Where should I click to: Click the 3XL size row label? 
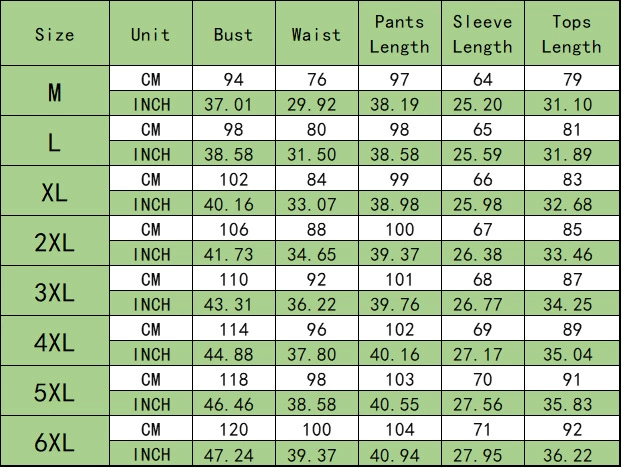[x=54, y=292]
